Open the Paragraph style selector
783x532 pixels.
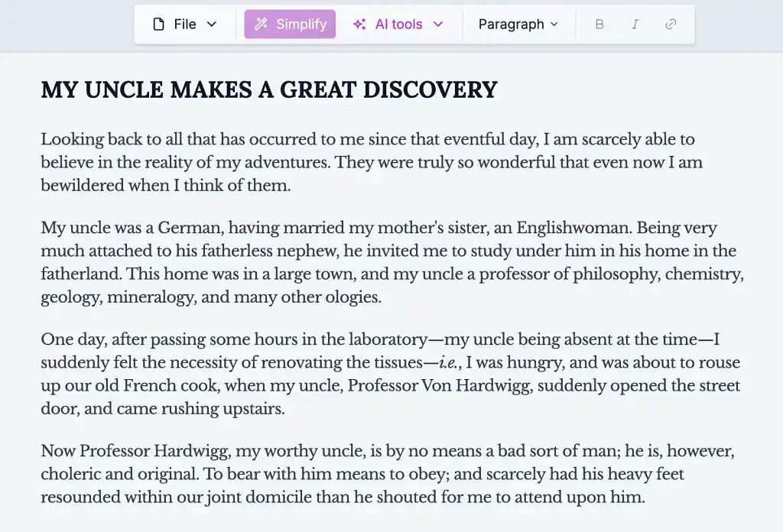click(x=518, y=24)
